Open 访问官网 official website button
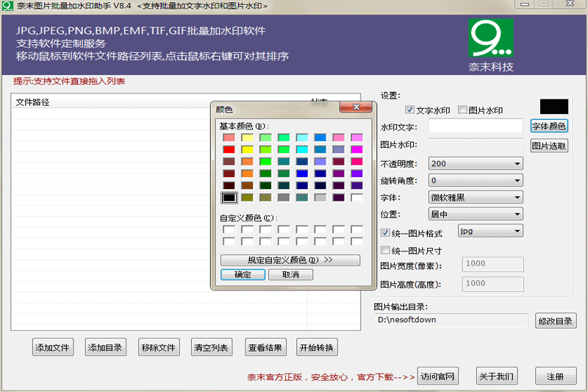The image size is (588, 392). click(x=437, y=376)
